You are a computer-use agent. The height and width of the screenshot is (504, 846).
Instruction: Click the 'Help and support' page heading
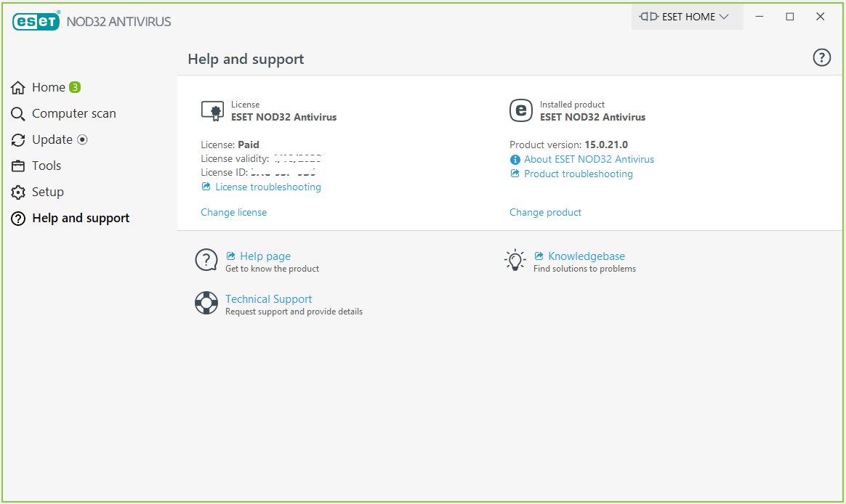click(x=246, y=59)
